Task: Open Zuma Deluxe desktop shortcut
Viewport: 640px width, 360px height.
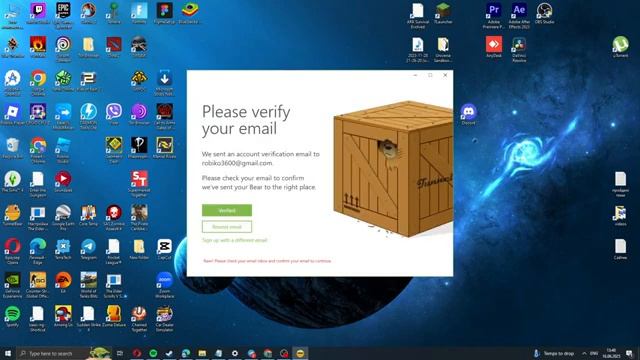Action: 114,316
